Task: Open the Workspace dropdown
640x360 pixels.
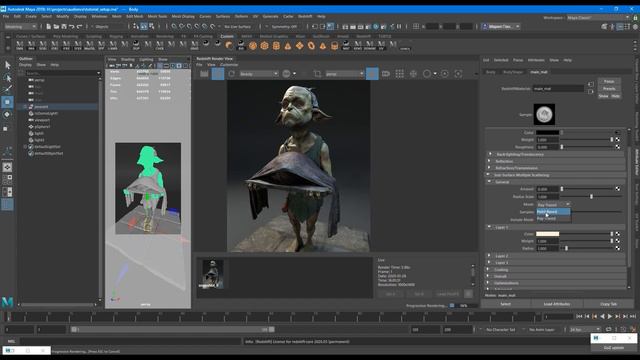Action: tap(598, 18)
